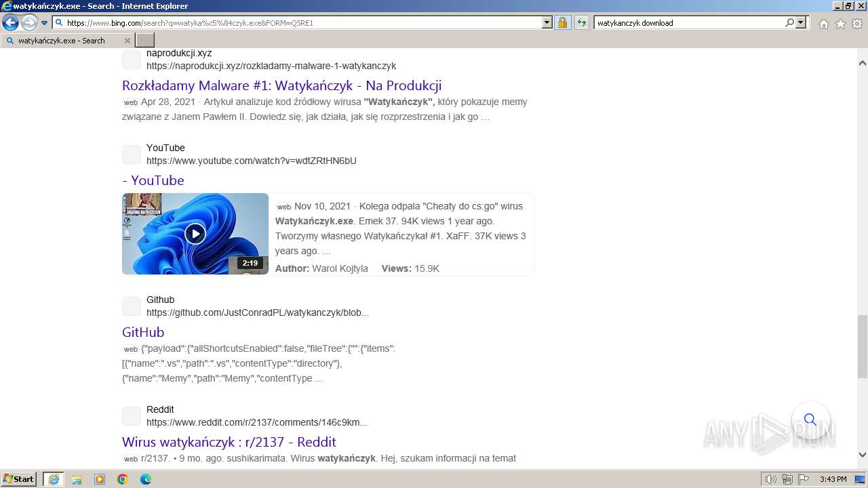Click the github.com JustConradPL URL line

point(258,312)
